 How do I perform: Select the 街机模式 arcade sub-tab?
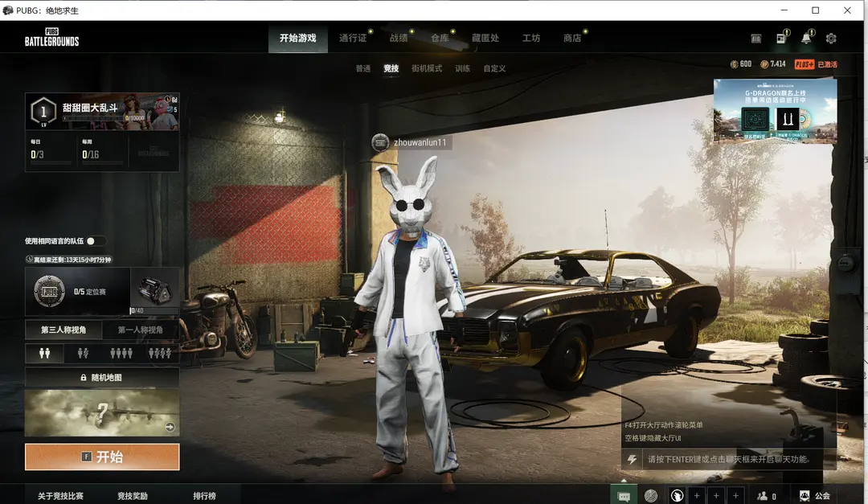point(427,68)
